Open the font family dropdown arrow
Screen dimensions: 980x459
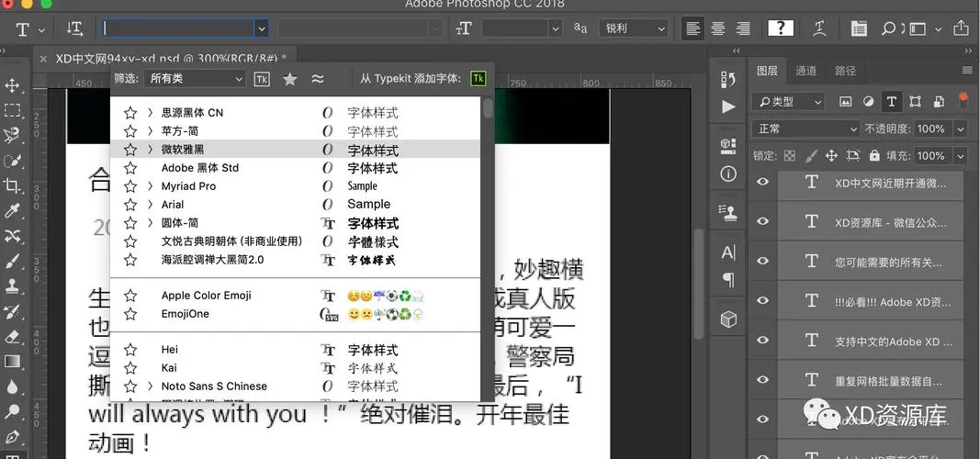tap(262, 28)
